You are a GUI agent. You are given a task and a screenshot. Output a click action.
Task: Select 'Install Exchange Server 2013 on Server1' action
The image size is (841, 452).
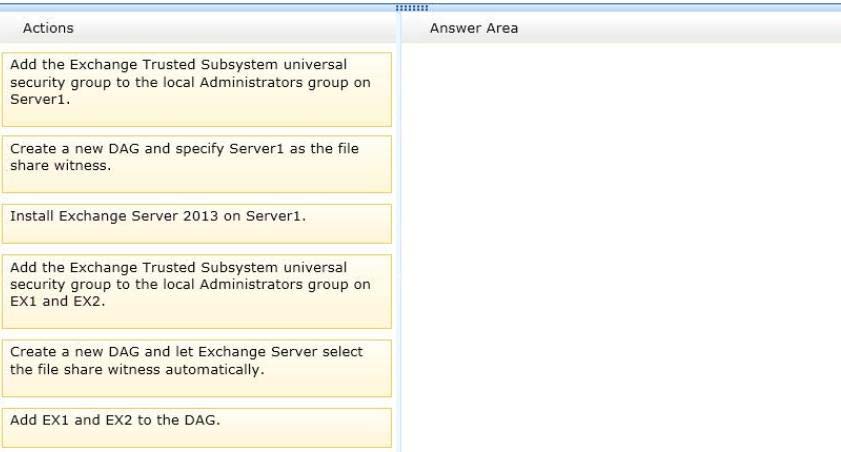click(x=197, y=224)
